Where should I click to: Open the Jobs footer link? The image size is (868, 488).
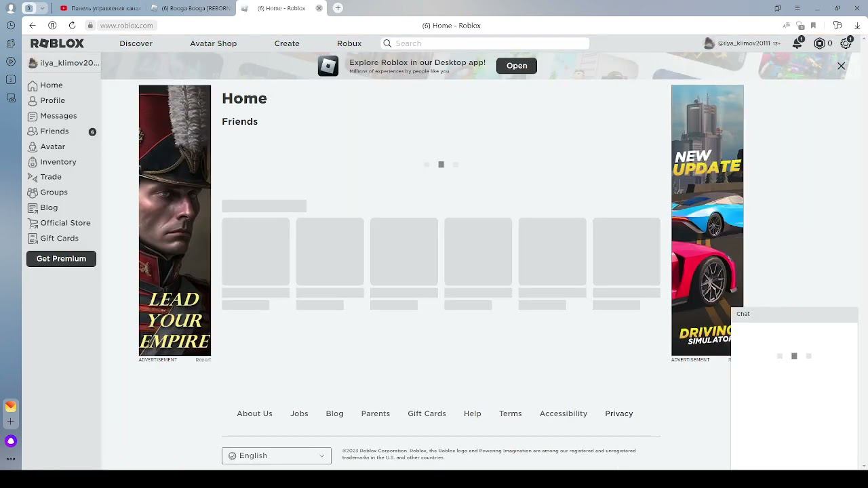(299, 413)
